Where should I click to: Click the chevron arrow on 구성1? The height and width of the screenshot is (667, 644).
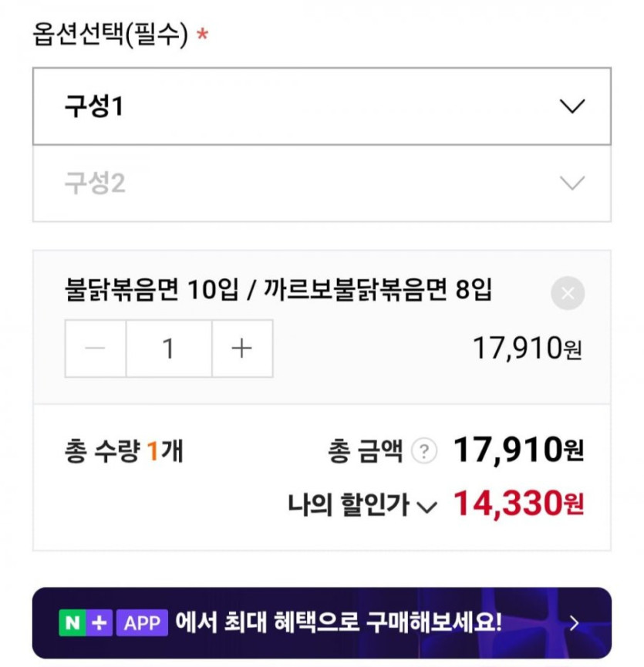(572, 106)
